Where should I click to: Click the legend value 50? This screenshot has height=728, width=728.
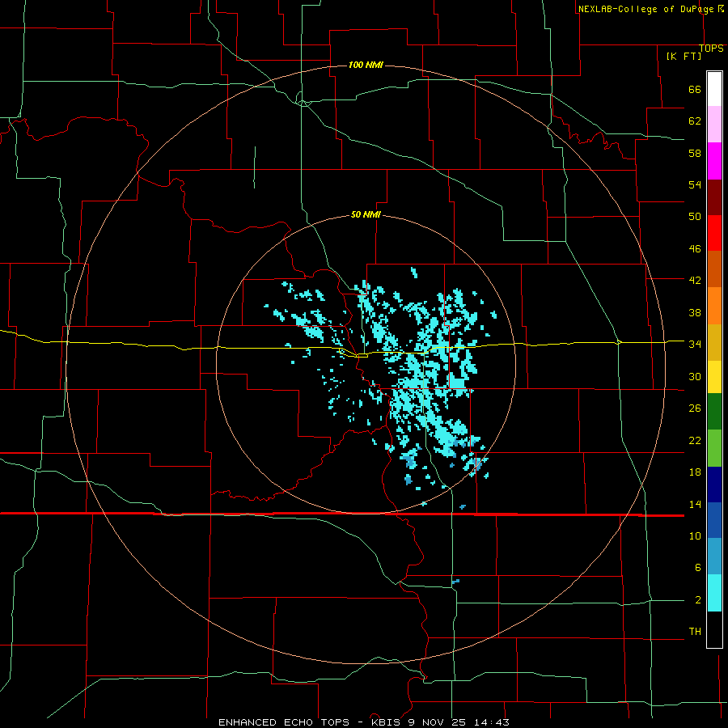695,216
